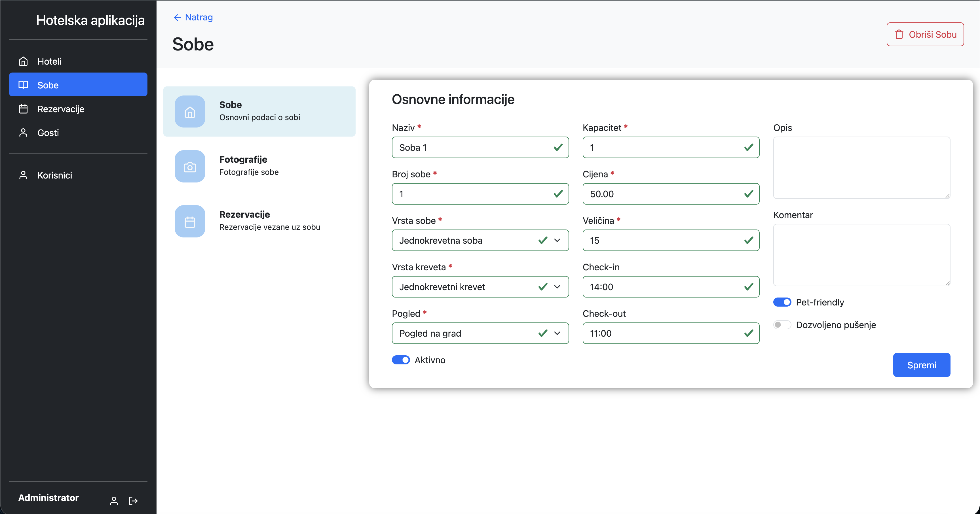The width and height of the screenshot is (980, 514).
Task: Click the camera icon for Fotografije
Action: 190,167
